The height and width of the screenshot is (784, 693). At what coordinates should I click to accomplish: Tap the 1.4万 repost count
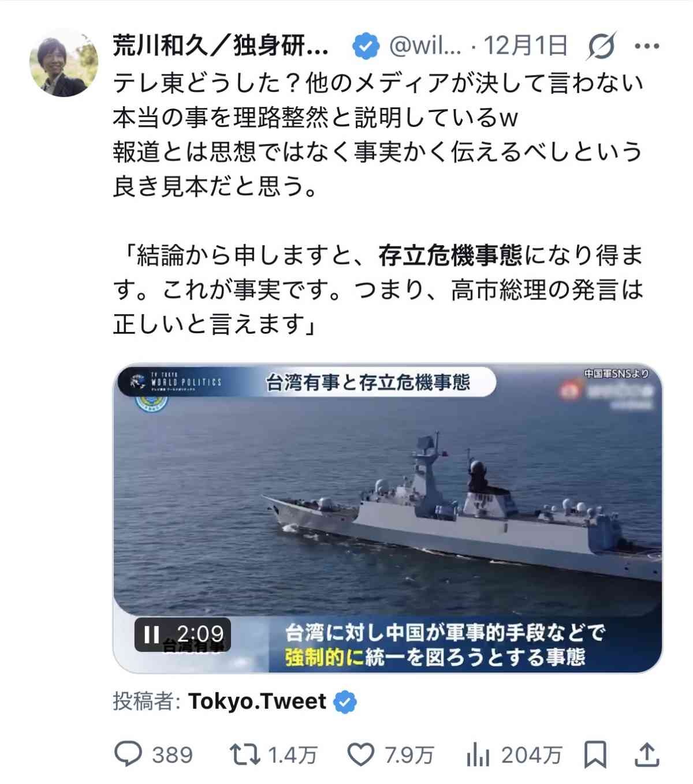pyautogui.click(x=293, y=755)
